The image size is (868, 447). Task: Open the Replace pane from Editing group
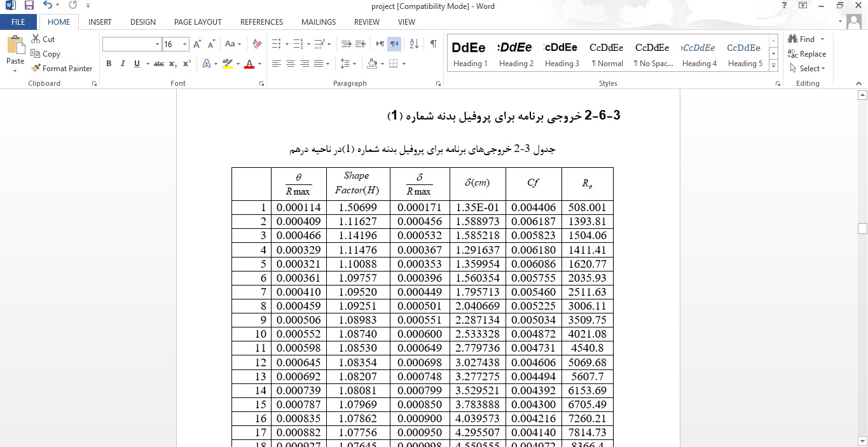[808, 54]
